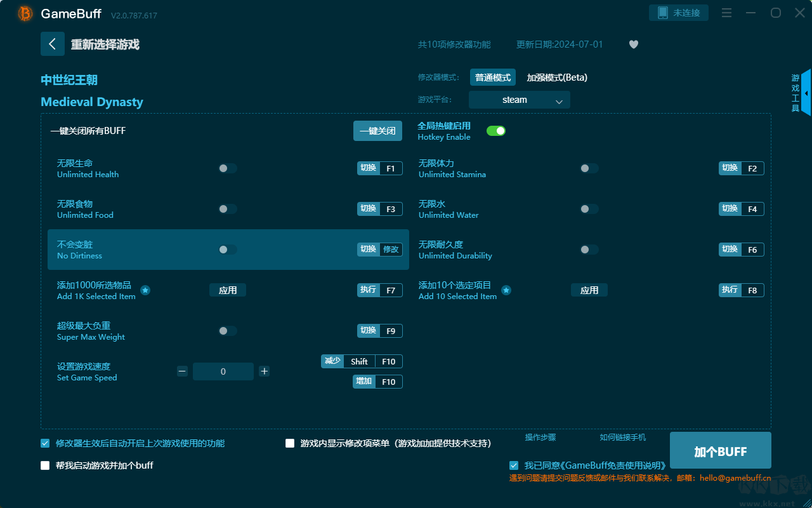The height and width of the screenshot is (508, 812).
Task: Click the star icon beside Add 1K Selected Item
Action: point(145,290)
